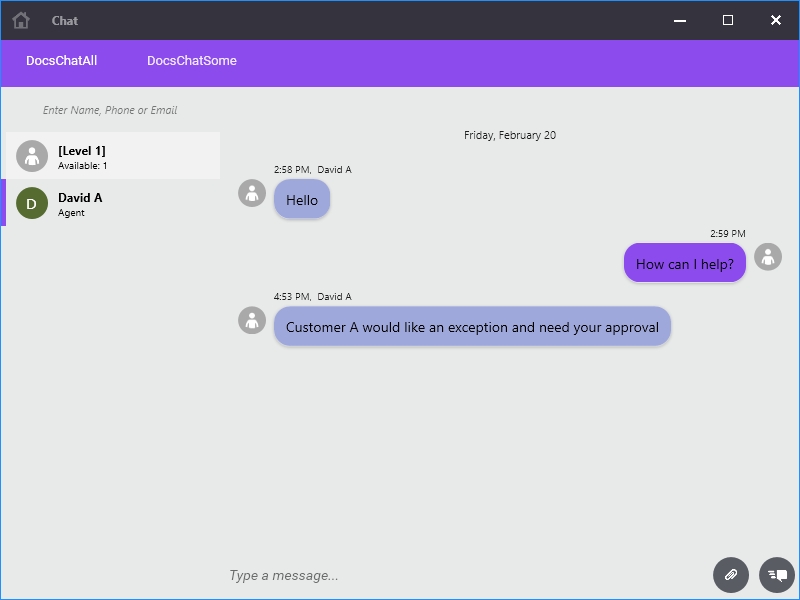Viewport: 800px width, 600px height.
Task: Click the [Level 1] group avatar icon
Action: tap(32, 156)
